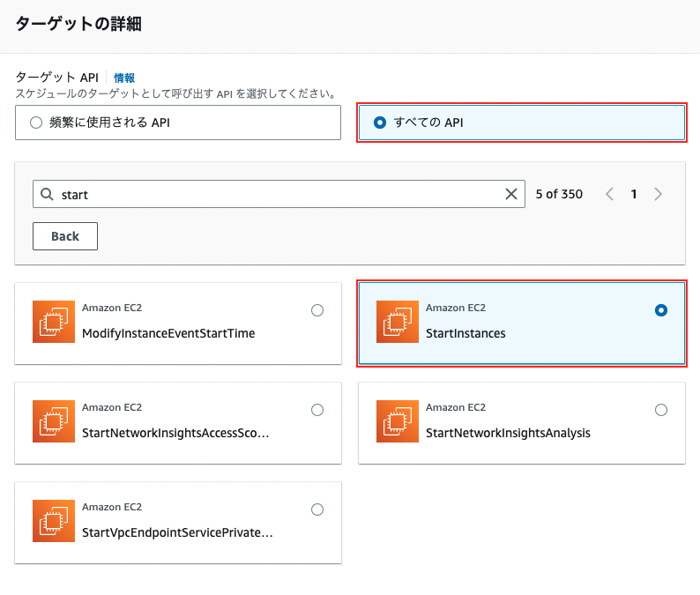Click the magnifier icon in search box
This screenshot has height=595, width=700.
(47, 194)
